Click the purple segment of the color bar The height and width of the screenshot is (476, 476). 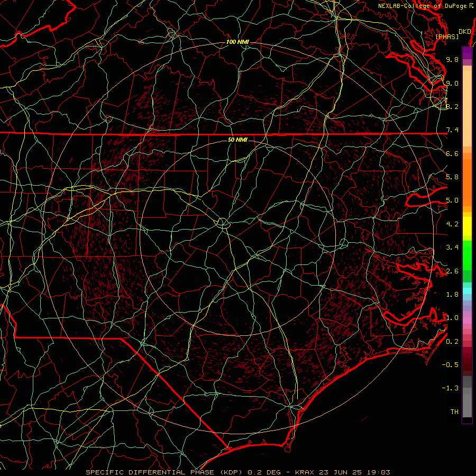pyautogui.click(x=467, y=53)
